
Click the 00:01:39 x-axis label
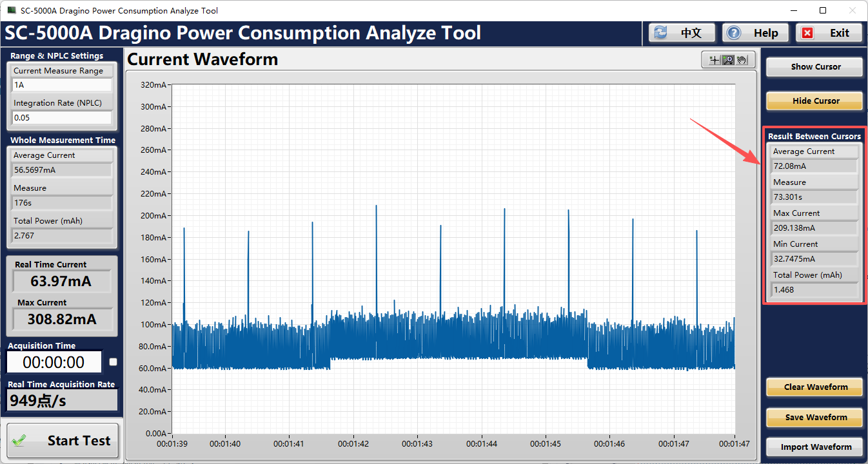pyautogui.click(x=173, y=443)
